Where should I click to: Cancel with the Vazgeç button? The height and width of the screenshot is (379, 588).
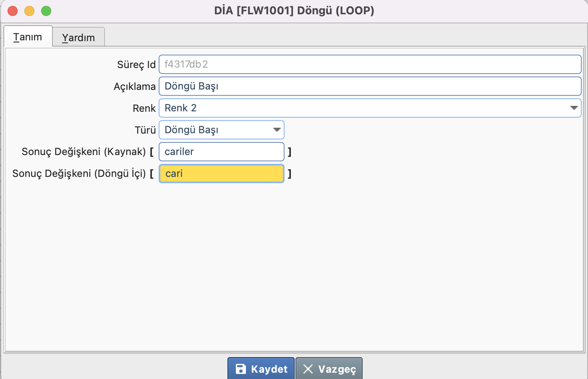click(x=329, y=369)
